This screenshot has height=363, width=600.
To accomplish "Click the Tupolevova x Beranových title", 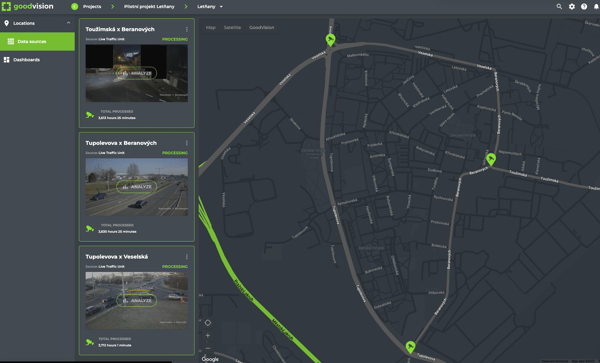I will click(x=121, y=143).
